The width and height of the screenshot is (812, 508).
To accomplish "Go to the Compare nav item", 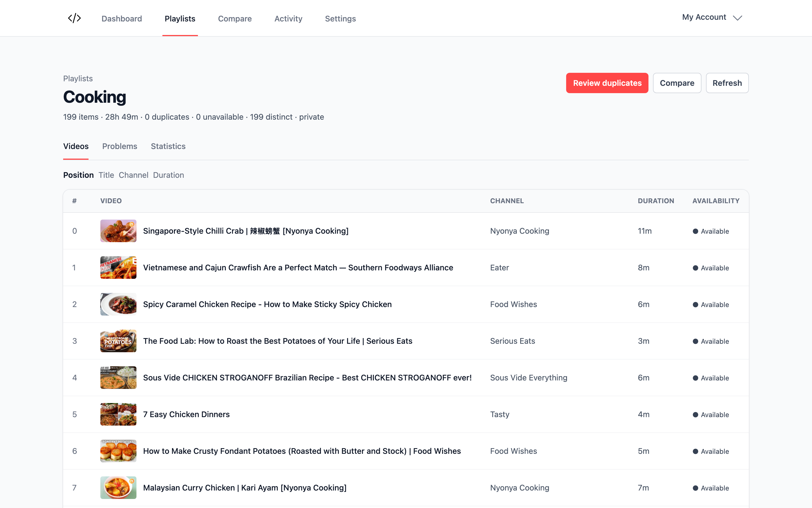I will click(235, 18).
